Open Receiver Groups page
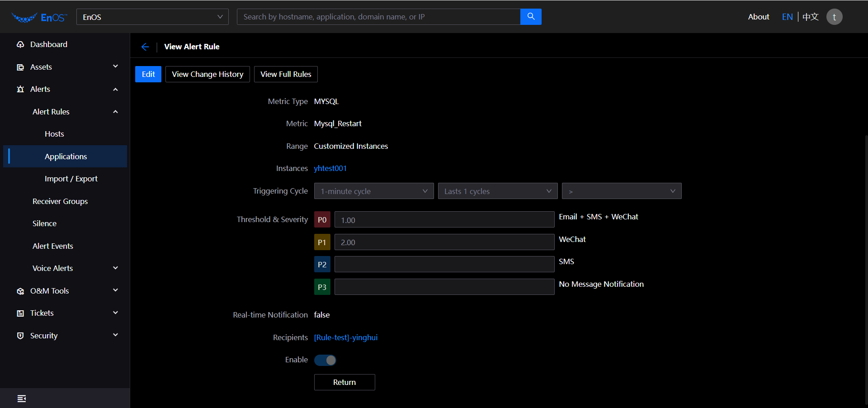 60,201
